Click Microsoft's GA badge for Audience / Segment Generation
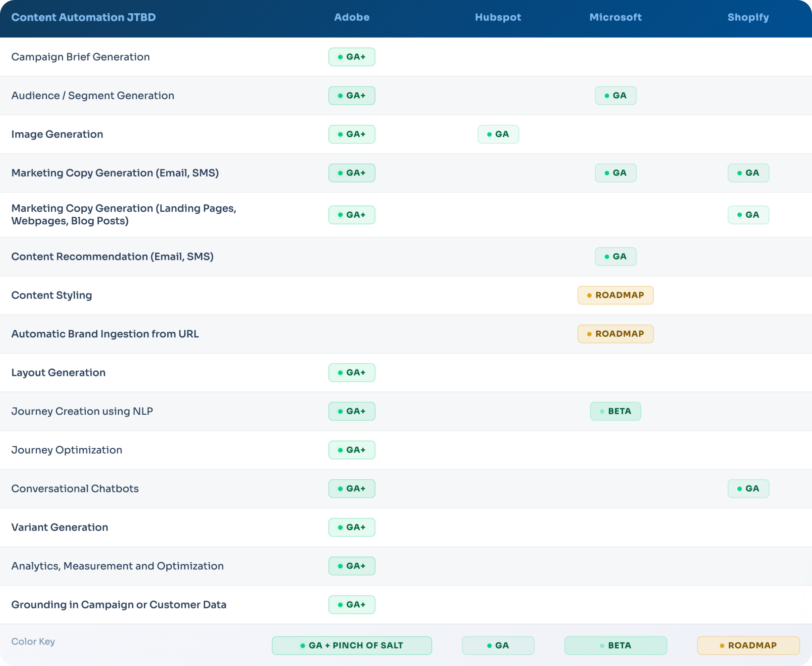Screen dimensions: 812x666 pyautogui.click(x=616, y=95)
